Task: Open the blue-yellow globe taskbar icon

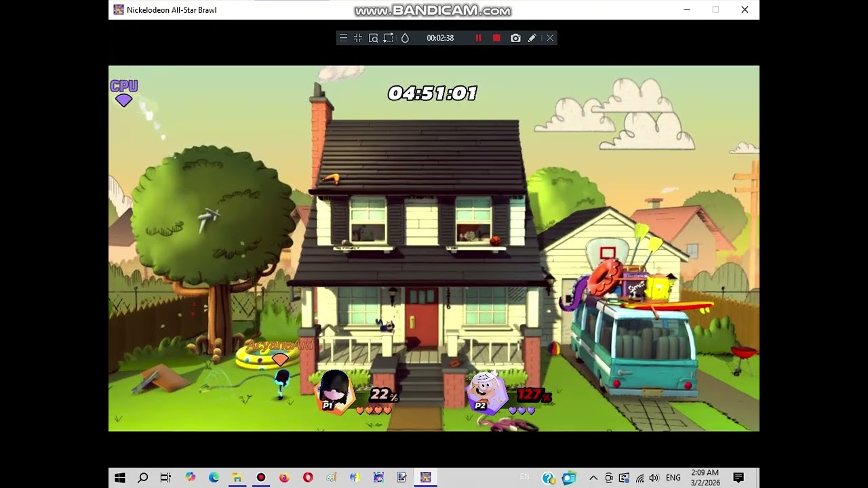Action: click(x=355, y=478)
